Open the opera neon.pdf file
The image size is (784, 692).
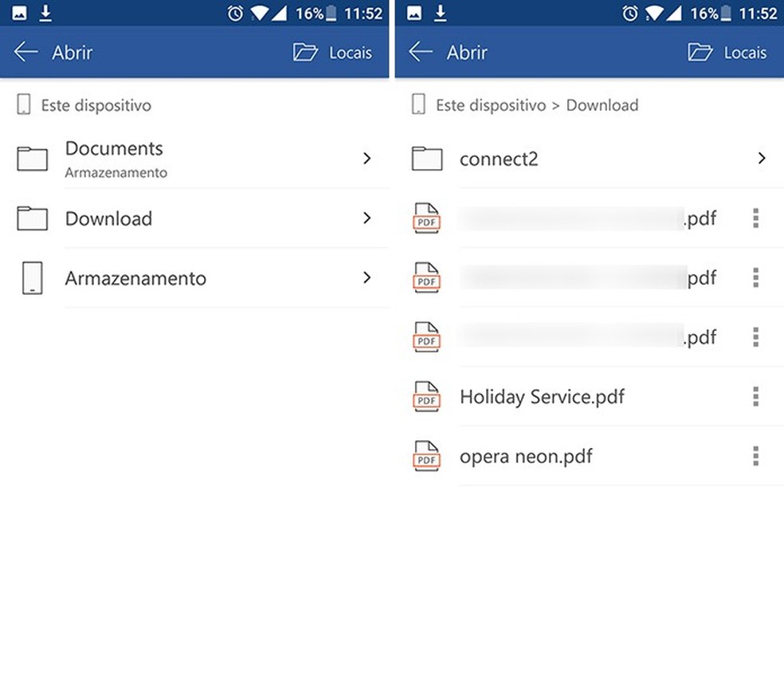(x=525, y=456)
